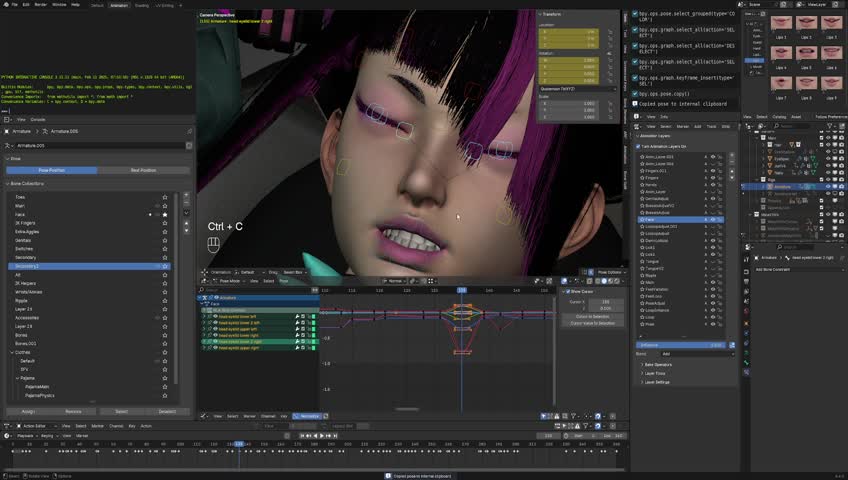Viewport: 848px width, 480px height.
Task: Open the object data armature properties tab
Action: [x=747, y=352]
